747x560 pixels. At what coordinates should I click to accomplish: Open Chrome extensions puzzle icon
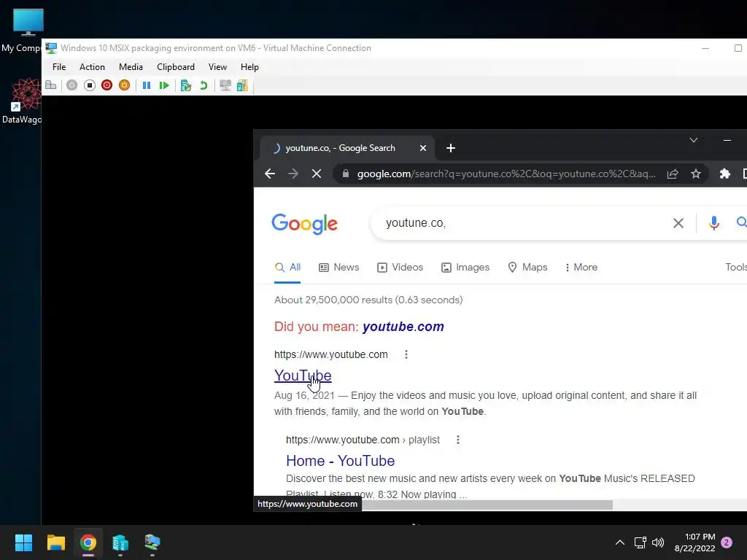[725, 174]
